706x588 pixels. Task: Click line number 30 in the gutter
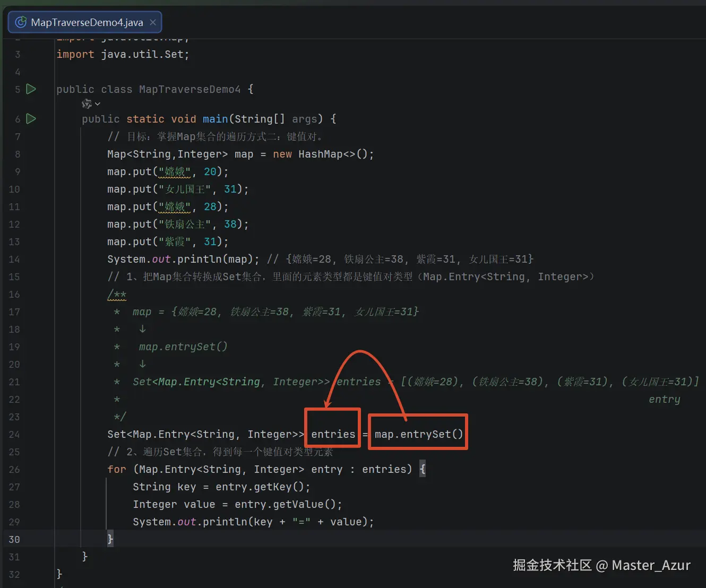(x=14, y=539)
